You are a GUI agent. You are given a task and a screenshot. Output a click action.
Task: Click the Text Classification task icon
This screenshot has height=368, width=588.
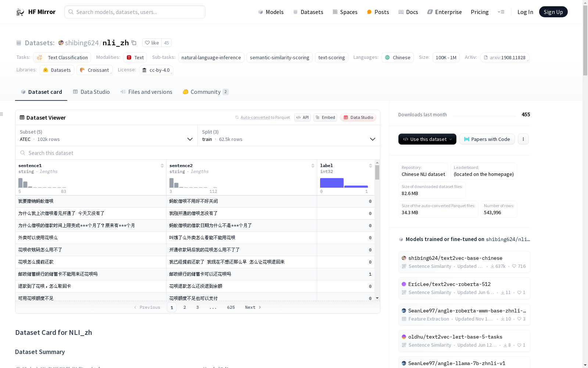point(40,57)
